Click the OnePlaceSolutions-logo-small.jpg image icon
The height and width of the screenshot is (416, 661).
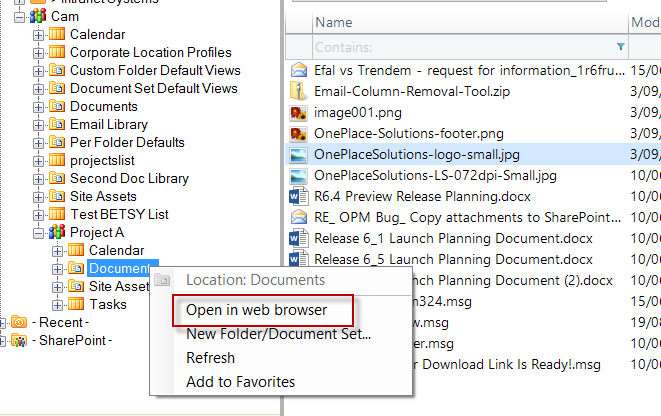point(298,155)
